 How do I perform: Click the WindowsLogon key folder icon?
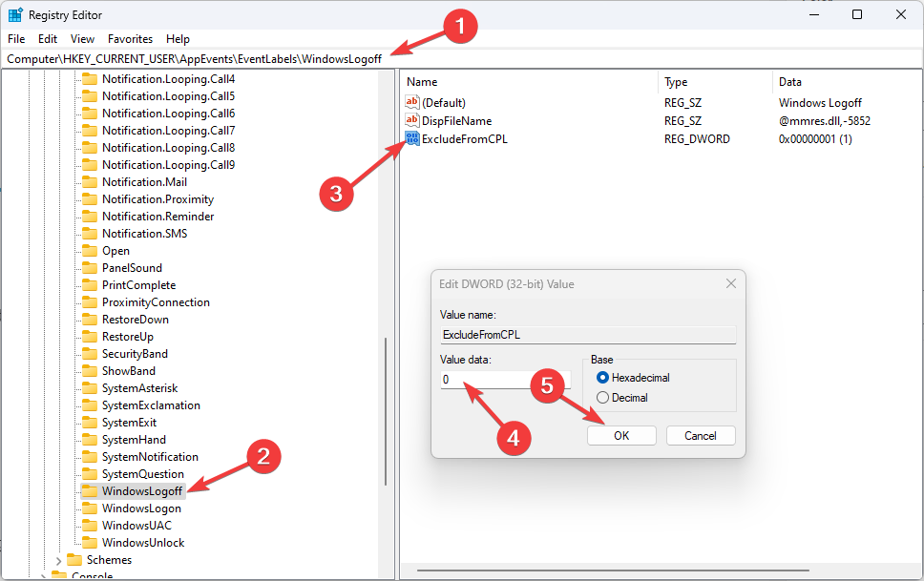pos(89,508)
